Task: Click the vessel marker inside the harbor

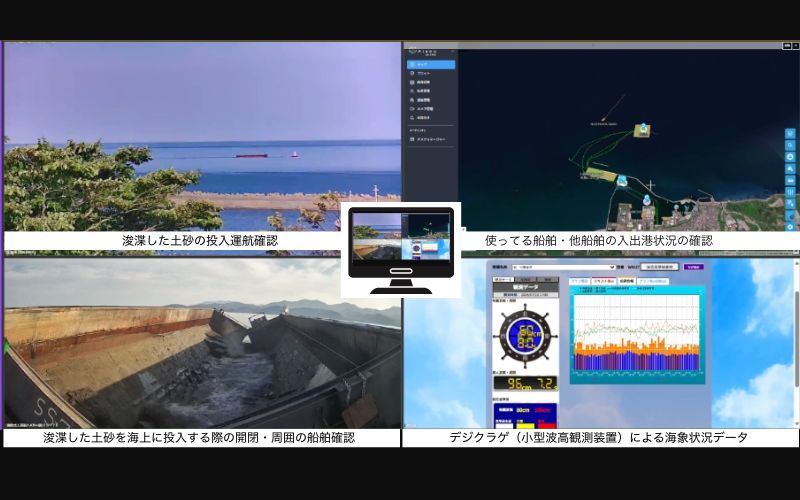Action: click(x=648, y=198)
